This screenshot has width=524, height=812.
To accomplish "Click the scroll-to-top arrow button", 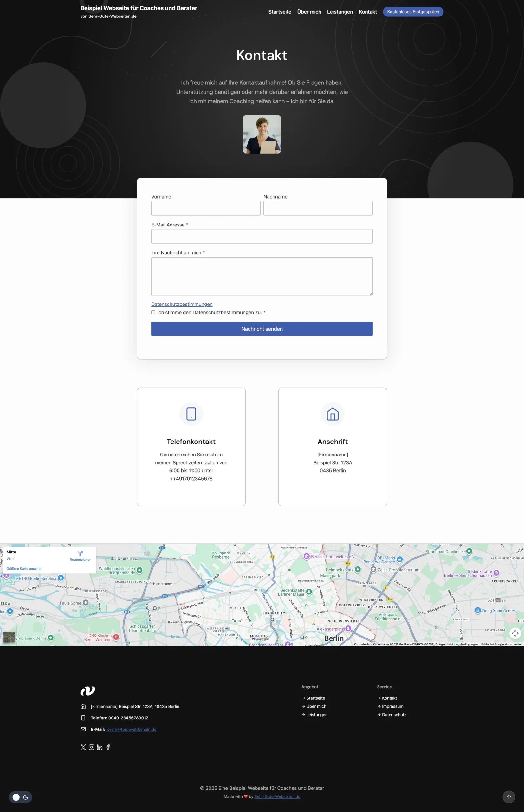I will [x=509, y=797].
